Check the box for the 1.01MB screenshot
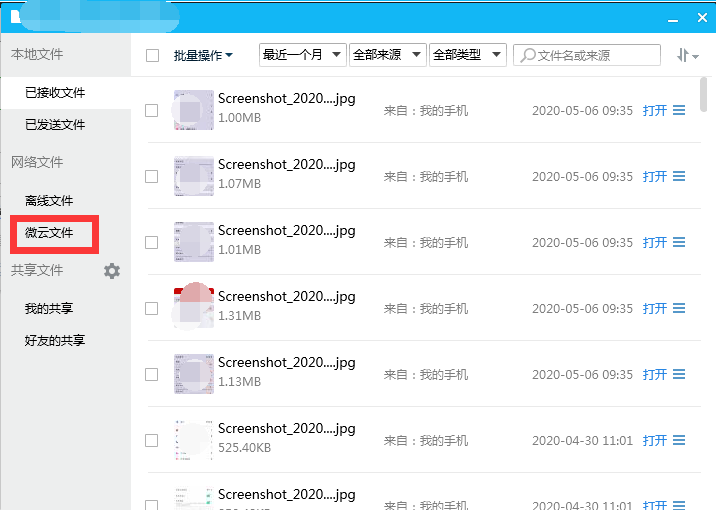The width and height of the screenshot is (716, 510). tap(152, 242)
